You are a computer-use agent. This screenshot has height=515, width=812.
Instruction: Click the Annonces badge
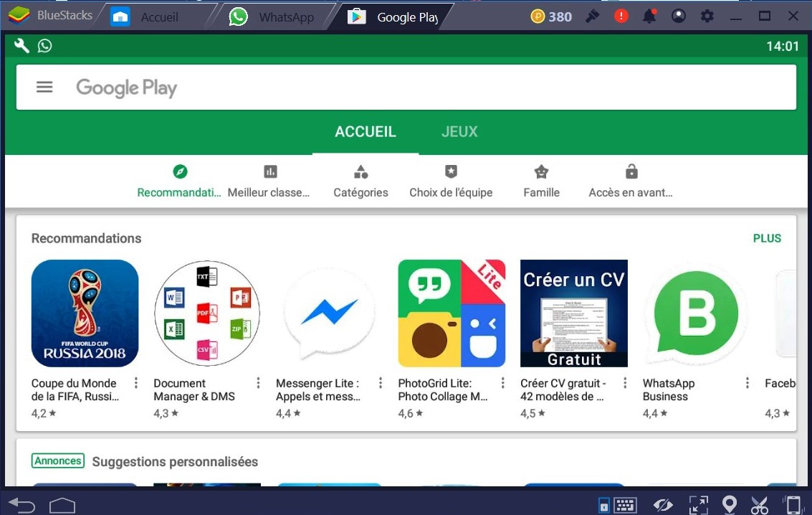(x=58, y=460)
